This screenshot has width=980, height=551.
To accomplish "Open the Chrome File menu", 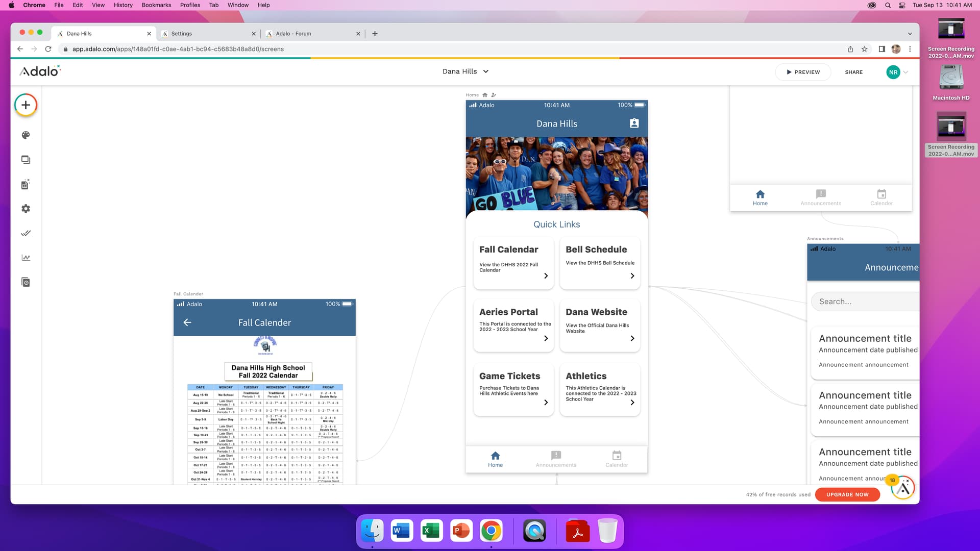I will pos(59,5).
